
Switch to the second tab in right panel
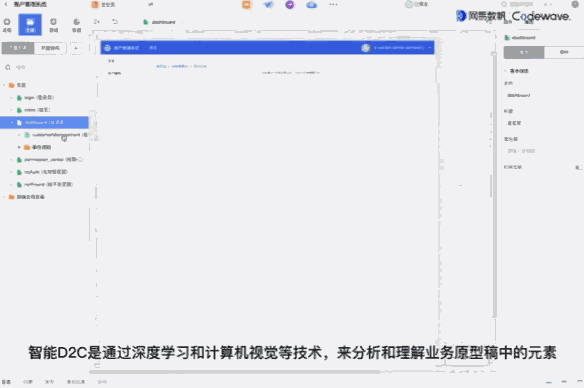[564, 53]
